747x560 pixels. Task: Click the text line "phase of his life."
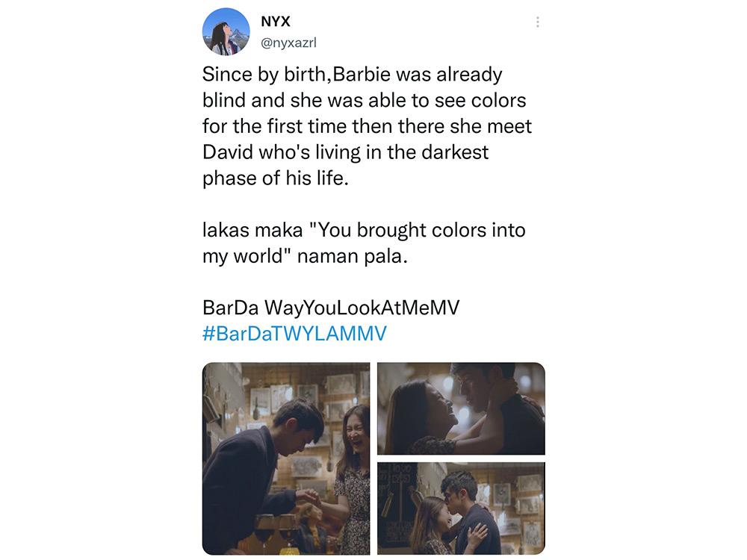[x=276, y=178]
